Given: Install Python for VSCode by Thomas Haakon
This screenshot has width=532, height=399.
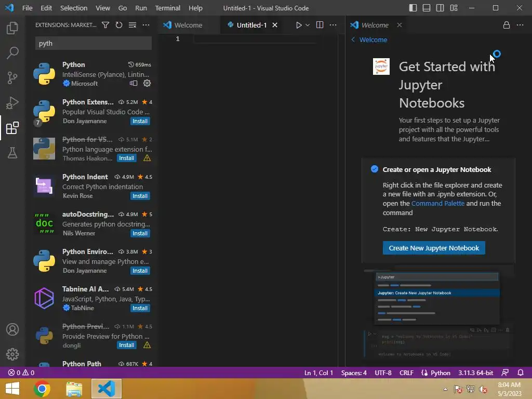Looking at the screenshot, I should click(127, 158).
